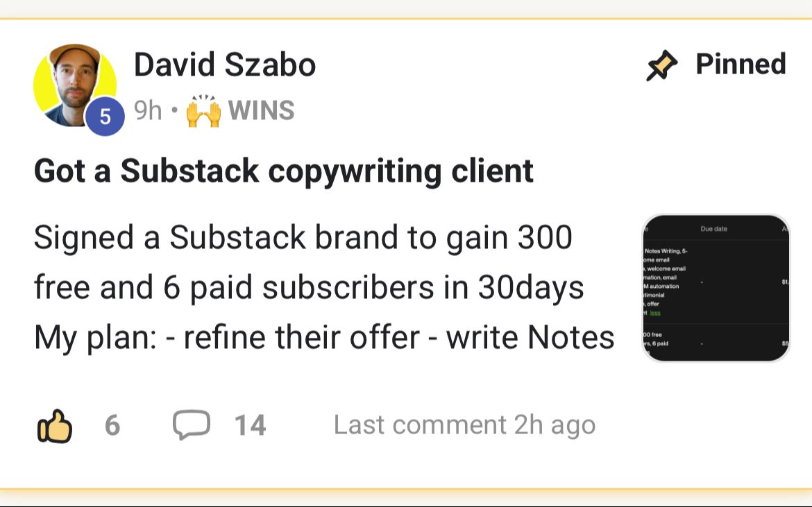Image resolution: width=812 pixels, height=507 pixels.
Task: Open the dark task table thumbnail image
Action: click(716, 288)
